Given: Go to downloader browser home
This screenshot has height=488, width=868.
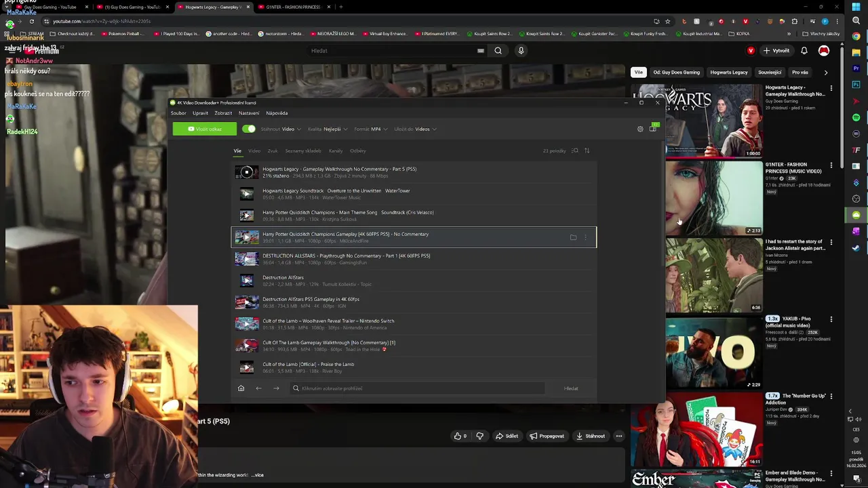Looking at the screenshot, I should (241, 388).
